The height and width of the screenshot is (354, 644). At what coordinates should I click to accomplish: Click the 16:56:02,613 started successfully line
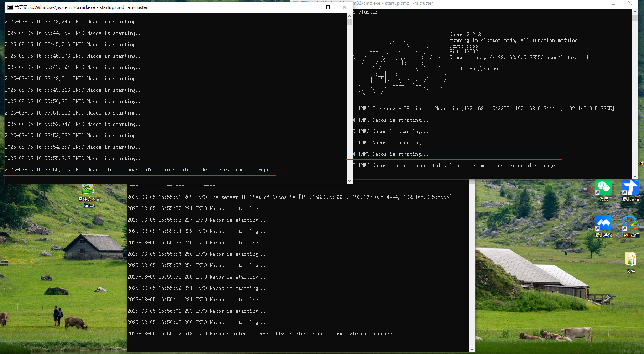click(x=260, y=334)
